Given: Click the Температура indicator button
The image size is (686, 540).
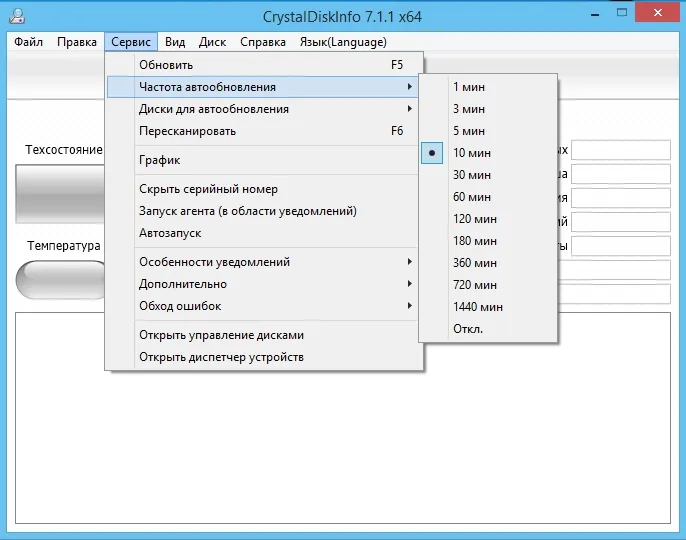Looking at the screenshot, I should [x=61, y=280].
